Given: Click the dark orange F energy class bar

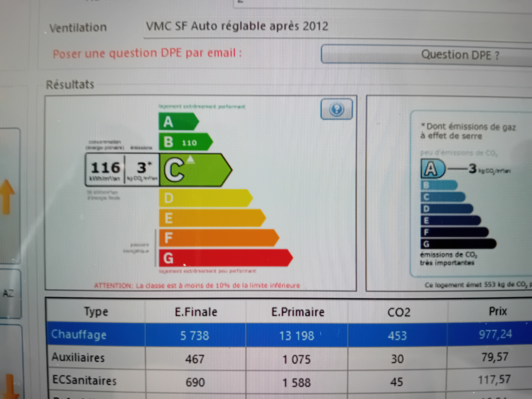Looking at the screenshot, I should 219,237.
